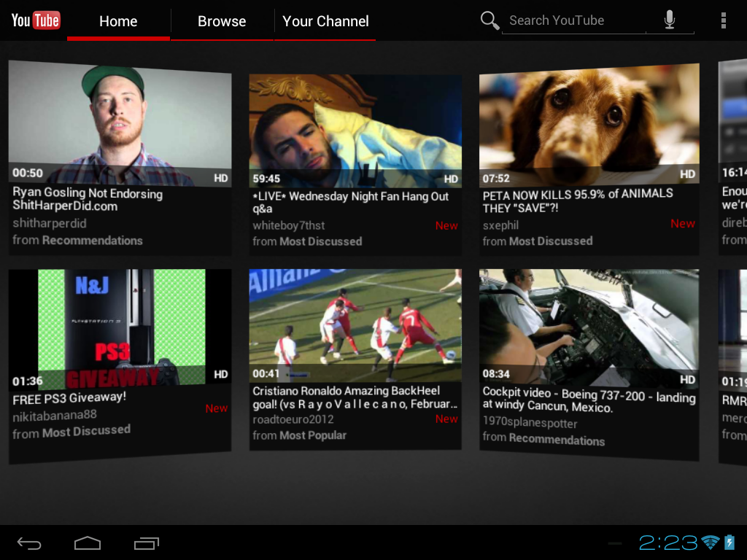This screenshot has height=560, width=747.
Task: Click the system clock showing 2:23
Action: click(x=668, y=542)
